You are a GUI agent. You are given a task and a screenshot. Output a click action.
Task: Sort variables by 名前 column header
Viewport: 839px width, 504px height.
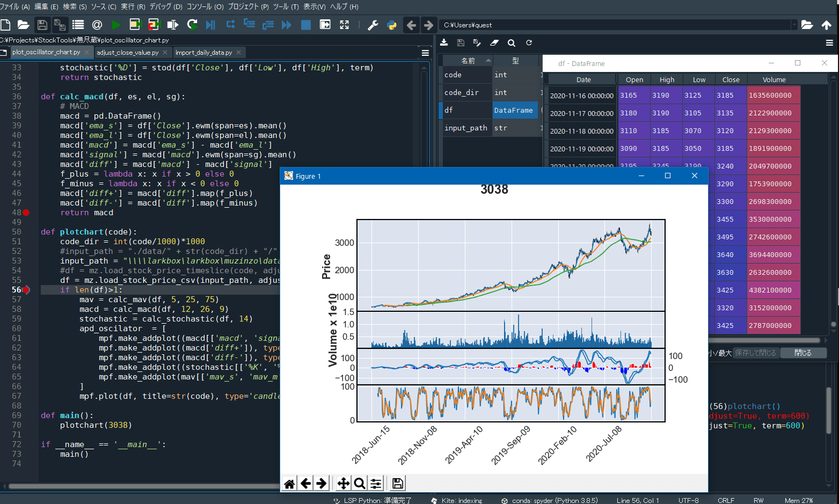pyautogui.click(x=468, y=60)
